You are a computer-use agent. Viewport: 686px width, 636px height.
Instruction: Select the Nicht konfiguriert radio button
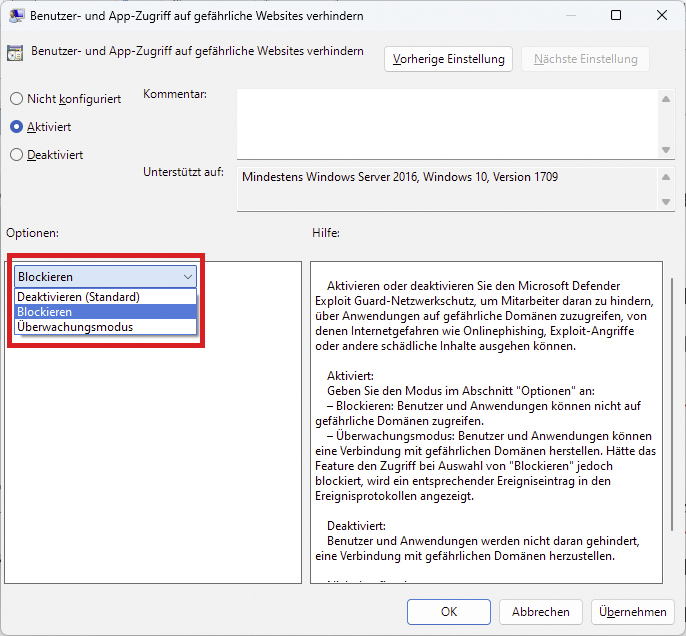pos(16,99)
